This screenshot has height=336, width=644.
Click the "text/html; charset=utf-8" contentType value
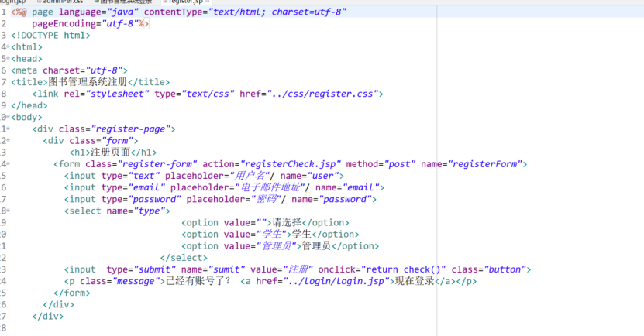(277, 12)
